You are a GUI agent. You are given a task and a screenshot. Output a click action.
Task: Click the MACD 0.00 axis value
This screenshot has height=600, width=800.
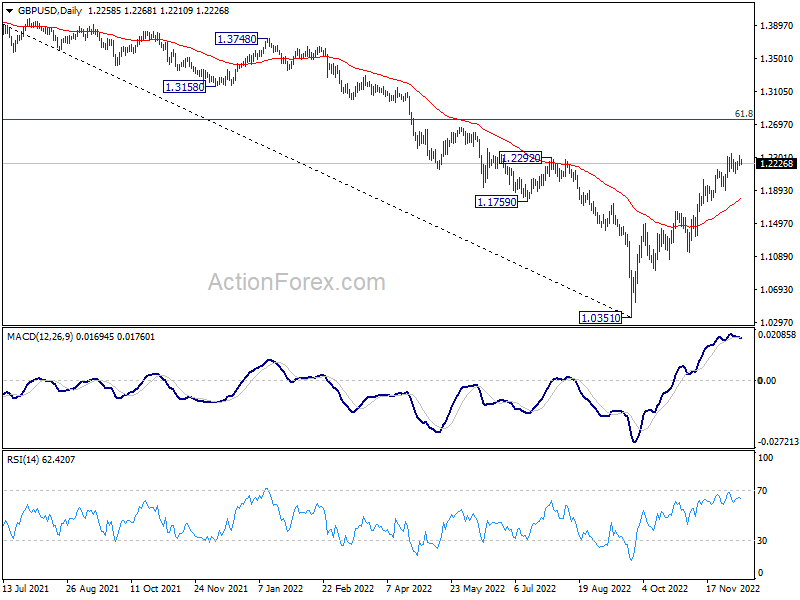click(x=768, y=381)
